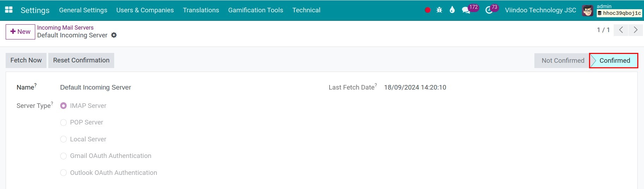644x189 pixels.
Task: Click the droplet icon in top bar
Action: (452, 10)
